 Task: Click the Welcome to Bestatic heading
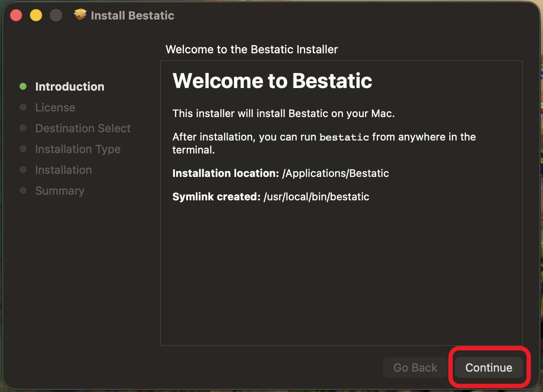pyautogui.click(x=272, y=81)
